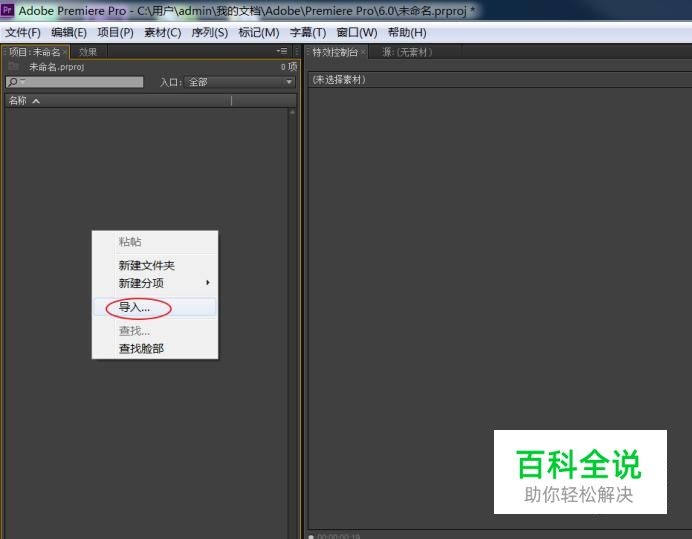Open the 入口 全部 dropdown

tap(240, 82)
